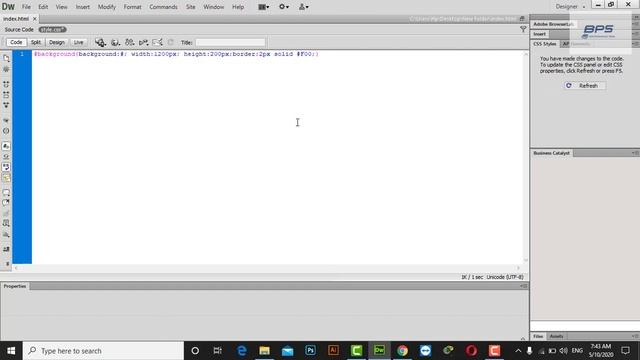Click Collapse Full Tag icon
Screen dimensions: 640x360
coord(6,84)
